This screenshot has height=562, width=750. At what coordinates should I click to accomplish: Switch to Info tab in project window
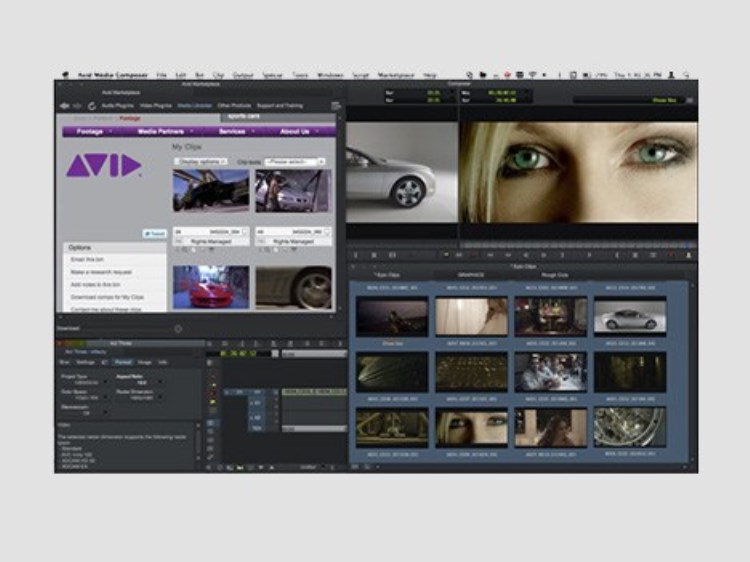tap(163, 363)
